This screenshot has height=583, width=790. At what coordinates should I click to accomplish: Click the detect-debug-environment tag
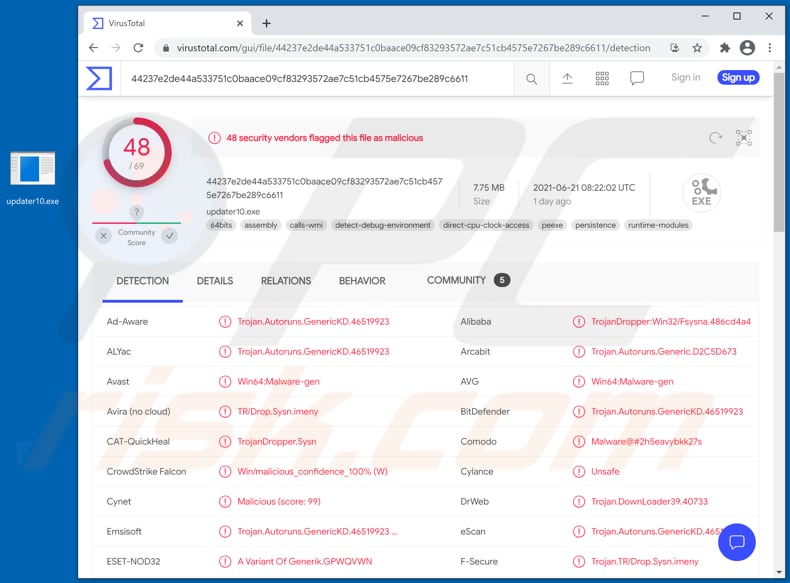(383, 225)
